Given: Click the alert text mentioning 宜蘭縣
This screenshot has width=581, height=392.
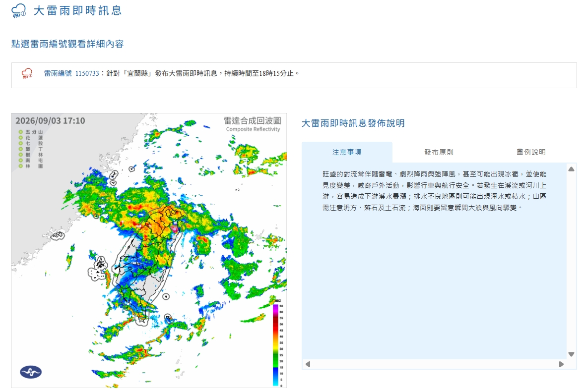Looking at the screenshot, I should [x=203, y=73].
